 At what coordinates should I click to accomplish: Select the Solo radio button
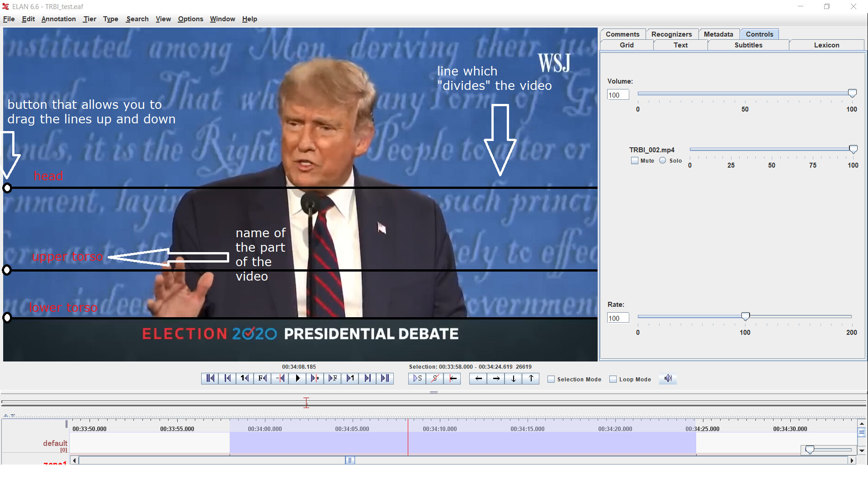pyautogui.click(x=663, y=161)
